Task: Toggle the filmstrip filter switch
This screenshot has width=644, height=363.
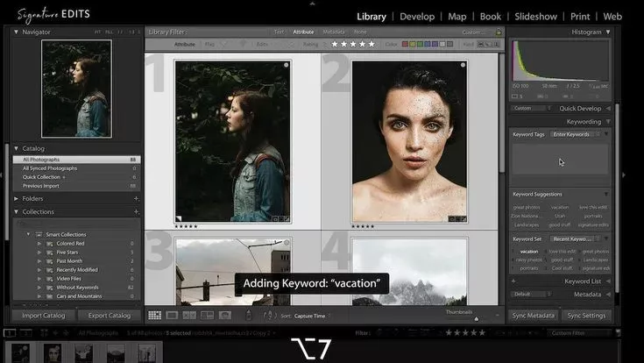Action: [618, 332]
